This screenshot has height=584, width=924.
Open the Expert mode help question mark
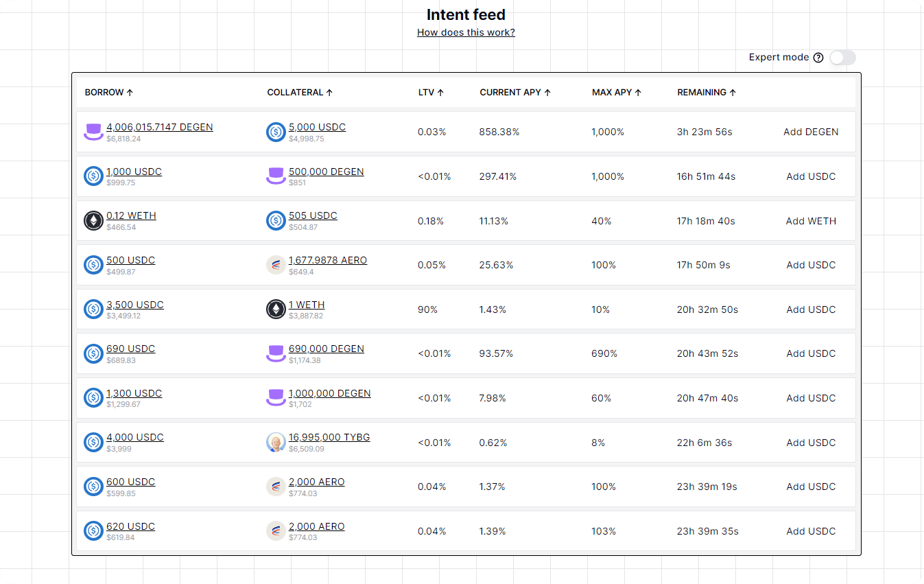pyautogui.click(x=818, y=58)
